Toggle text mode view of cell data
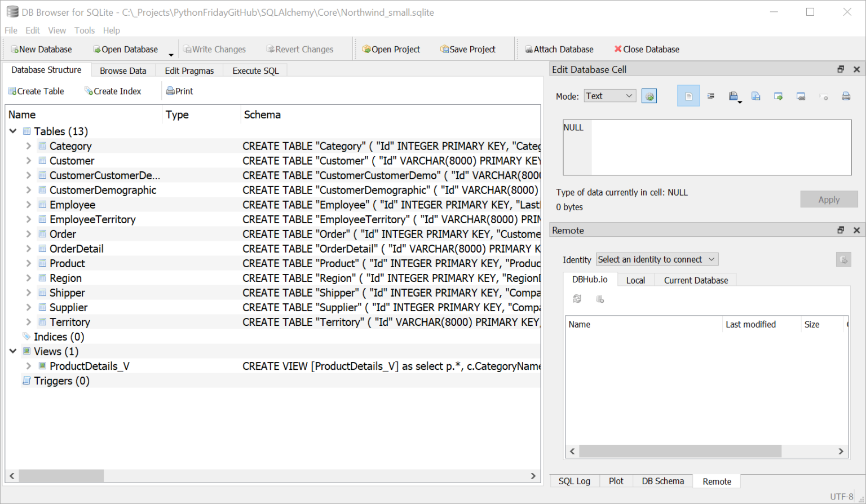Image resolution: width=866 pixels, height=504 pixels. point(688,96)
